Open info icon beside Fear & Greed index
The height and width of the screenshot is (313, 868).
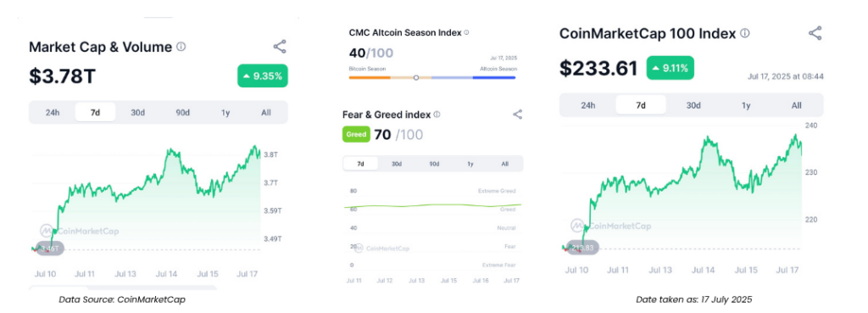[437, 115]
